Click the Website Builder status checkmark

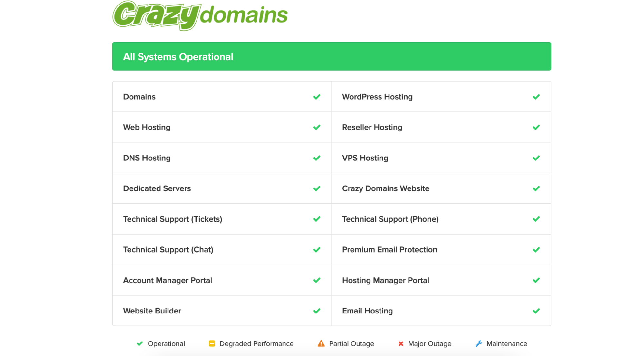tap(317, 311)
